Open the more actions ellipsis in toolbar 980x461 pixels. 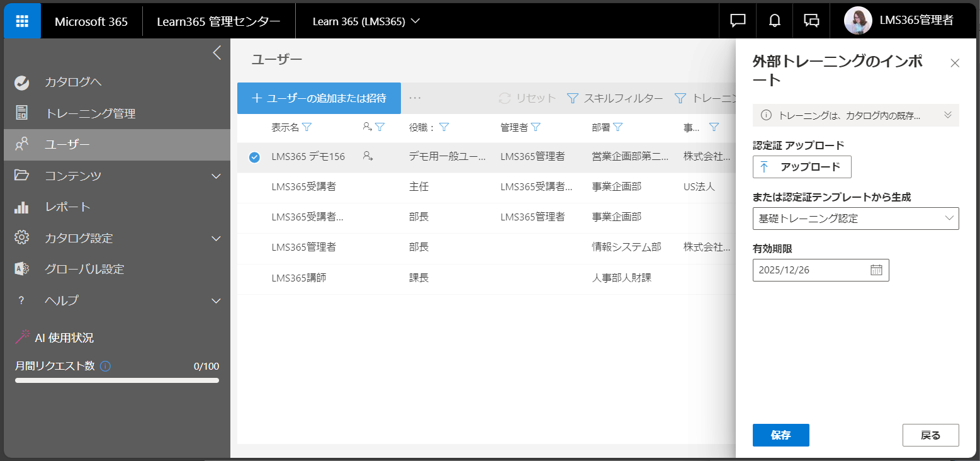coord(415,98)
